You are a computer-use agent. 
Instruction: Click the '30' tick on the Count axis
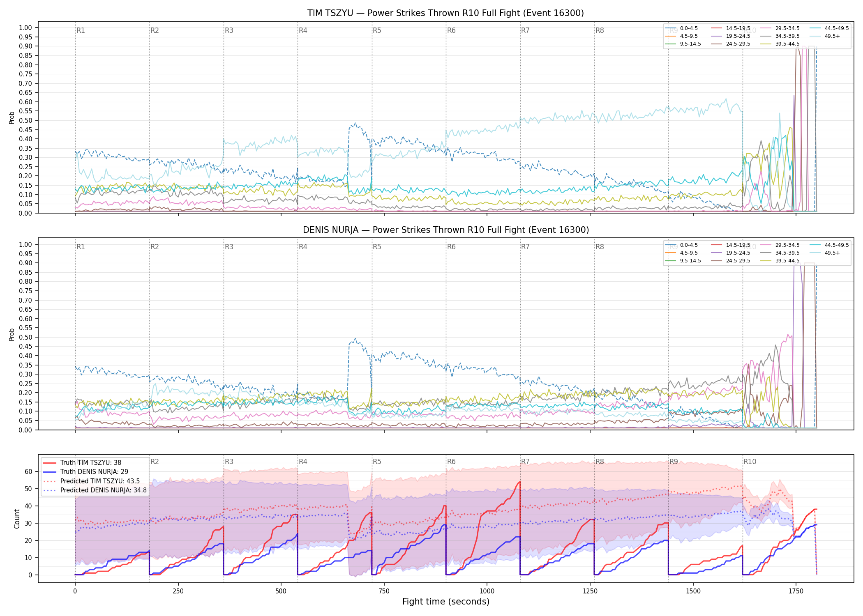(28, 523)
